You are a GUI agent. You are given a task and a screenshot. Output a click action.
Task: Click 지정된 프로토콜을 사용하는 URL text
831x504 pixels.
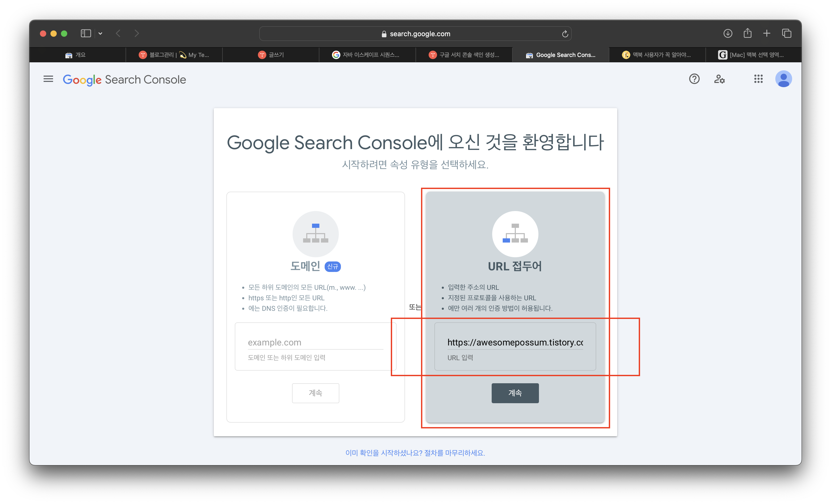click(x=492, y=298)
